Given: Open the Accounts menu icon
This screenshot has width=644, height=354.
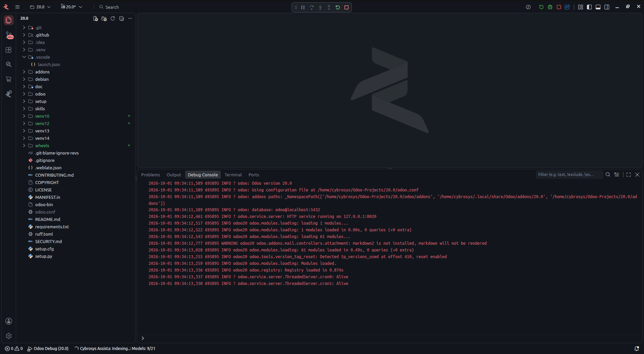Looking at the screenshot, I should (x=9, y=321).
